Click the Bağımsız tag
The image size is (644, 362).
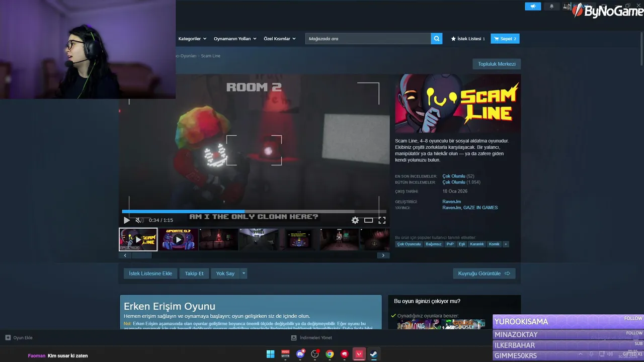[433, 244]
